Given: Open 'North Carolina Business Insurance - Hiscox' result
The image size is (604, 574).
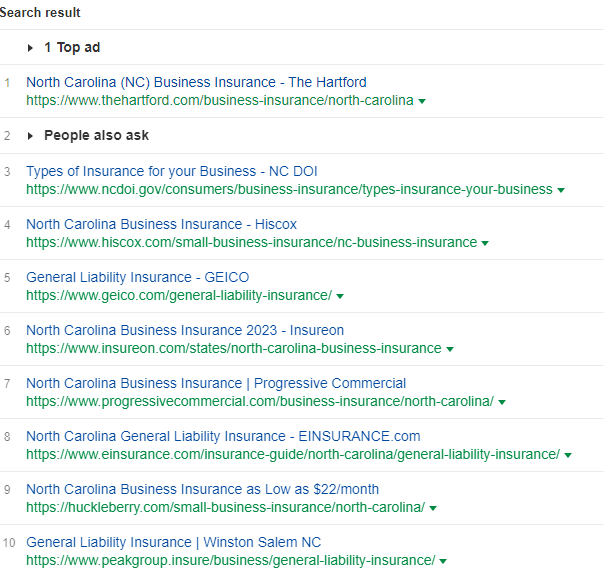Looking at the screenshot, I should (161, 224).
